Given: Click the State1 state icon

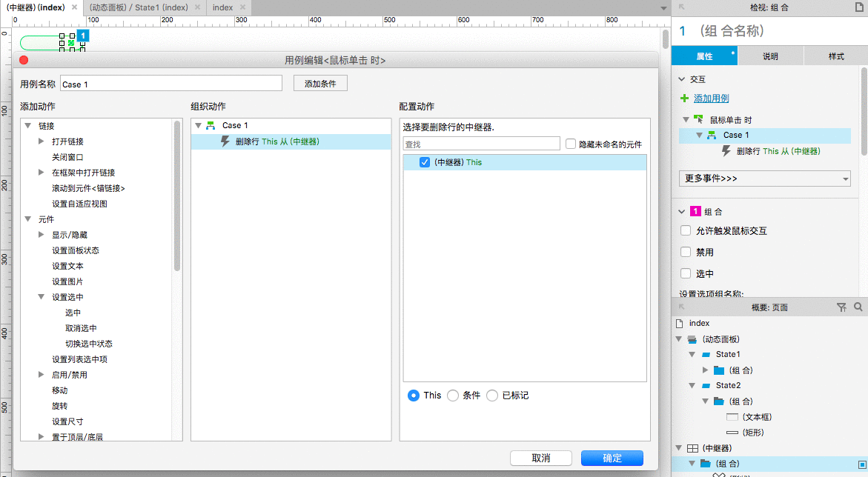Looking at the screenshot, I should click(x=706, y=355).
